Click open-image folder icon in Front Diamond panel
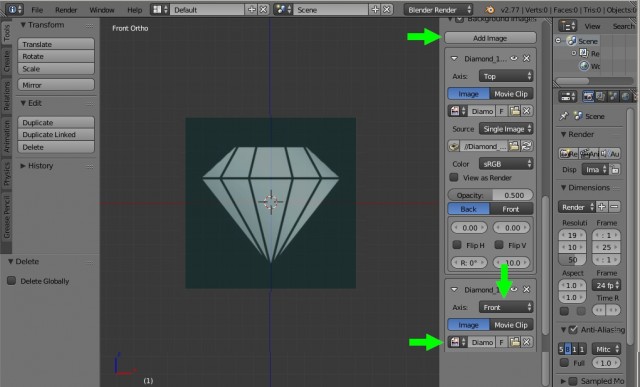This screenshot has height=387, width=640. (x=515, y=342)
